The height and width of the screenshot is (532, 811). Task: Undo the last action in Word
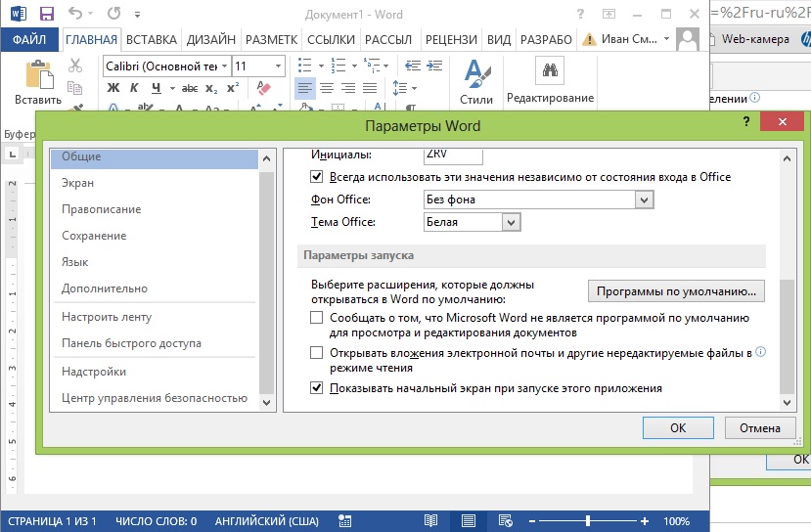pos(75,14)
